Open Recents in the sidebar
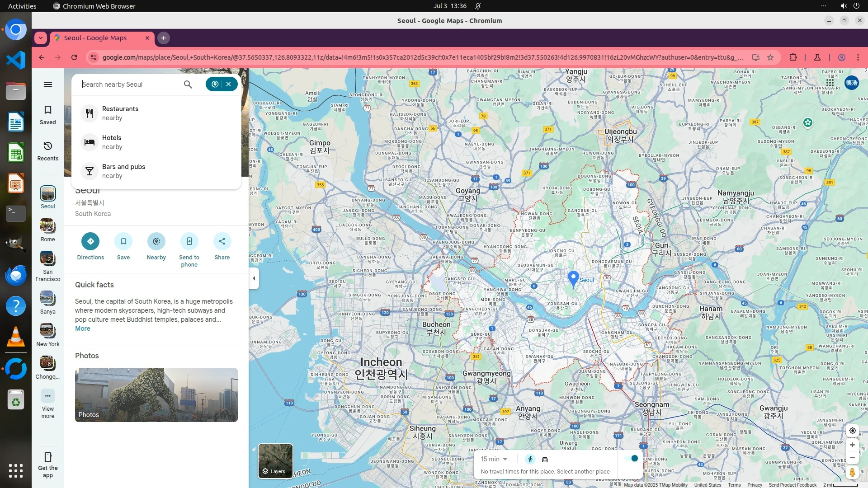868x488 pixels. [x=48, y=151]
